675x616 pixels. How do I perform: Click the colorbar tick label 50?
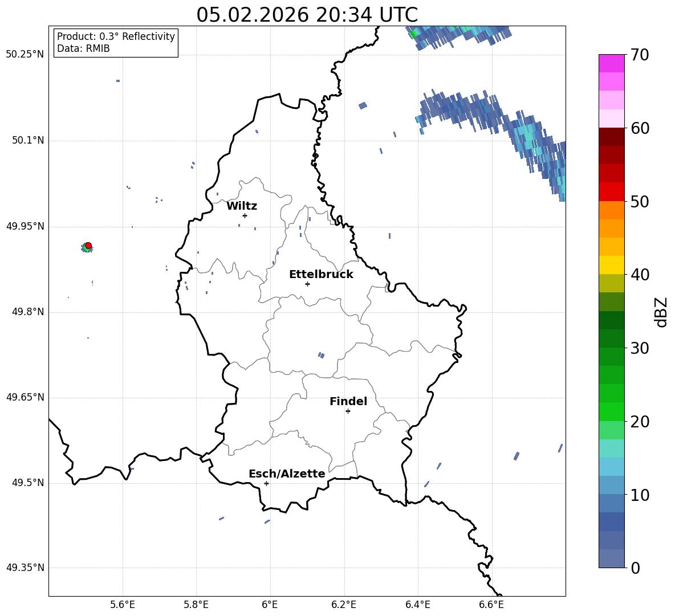[640, 202]
